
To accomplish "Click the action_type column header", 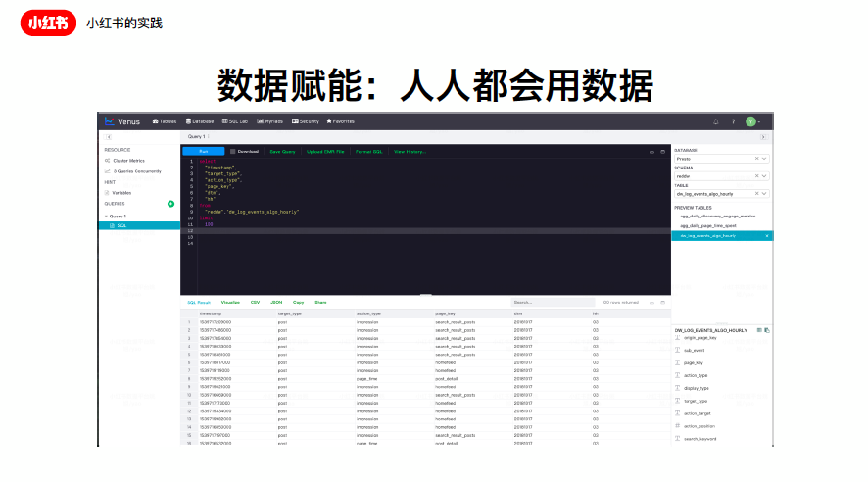I will point(368,313).
